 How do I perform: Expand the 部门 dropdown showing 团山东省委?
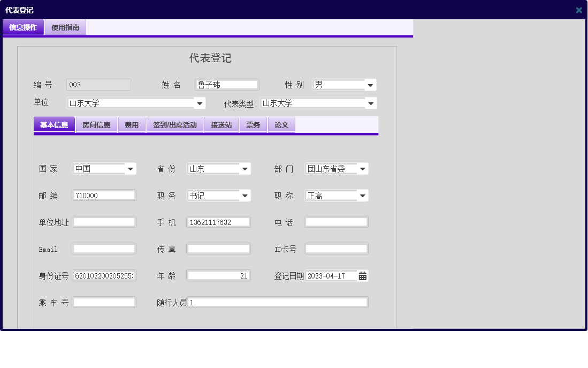tap(363, 168)
